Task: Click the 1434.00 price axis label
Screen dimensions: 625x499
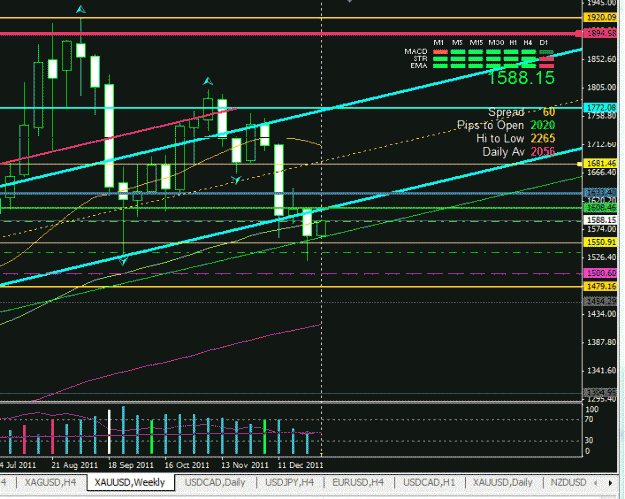Action: [601, 314]
